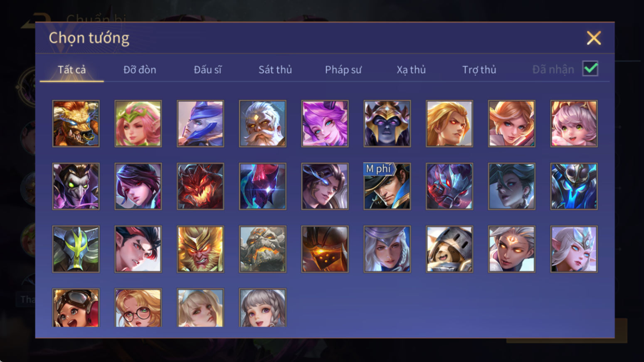The image size is (644, 362).
Task: Select the purple-haired fairy hero portrait
Action: tap(325, 123)
